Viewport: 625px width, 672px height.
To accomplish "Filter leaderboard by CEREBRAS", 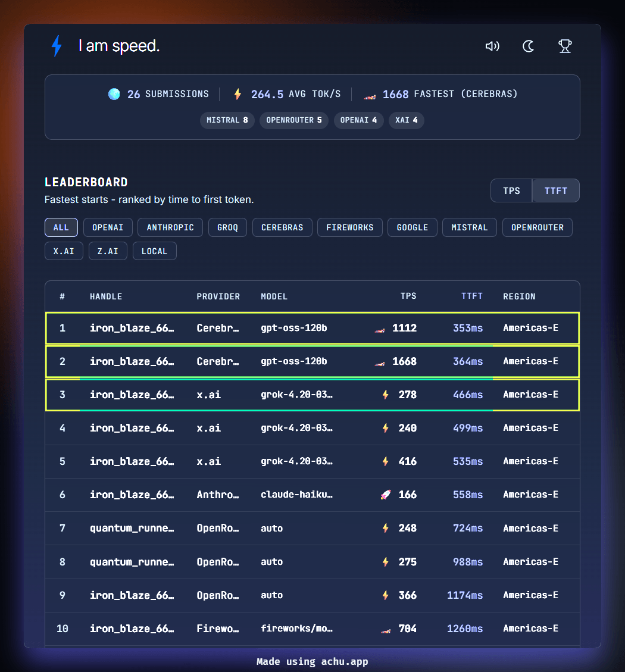I will (283, 227).
